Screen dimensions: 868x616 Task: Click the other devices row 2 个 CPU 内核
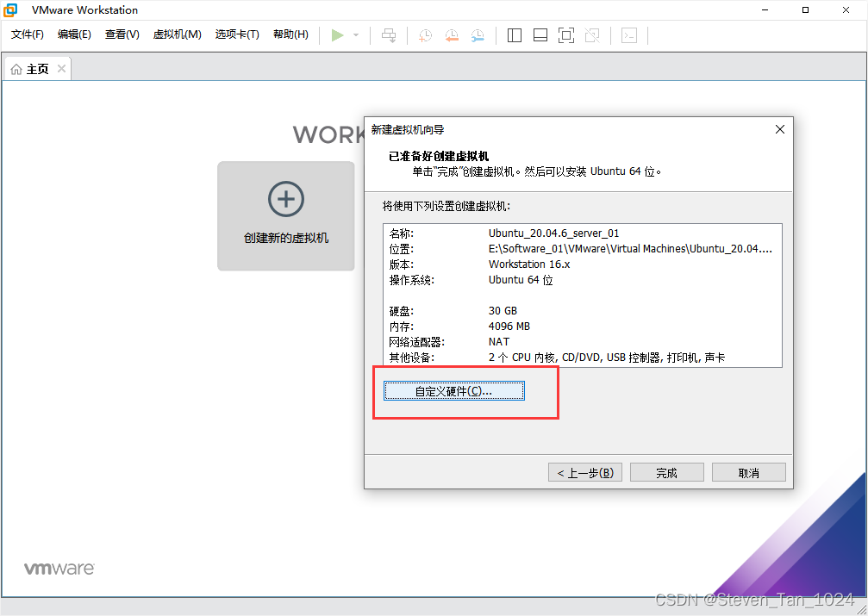(x=607, y=358)
